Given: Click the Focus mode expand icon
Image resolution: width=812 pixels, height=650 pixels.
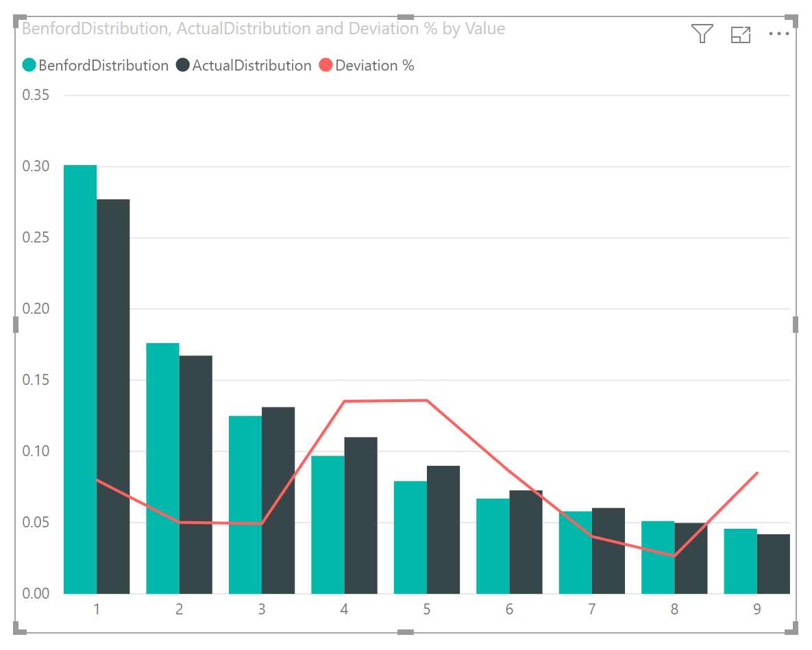Looking at the screenshot, I should (x=741, y=35).
